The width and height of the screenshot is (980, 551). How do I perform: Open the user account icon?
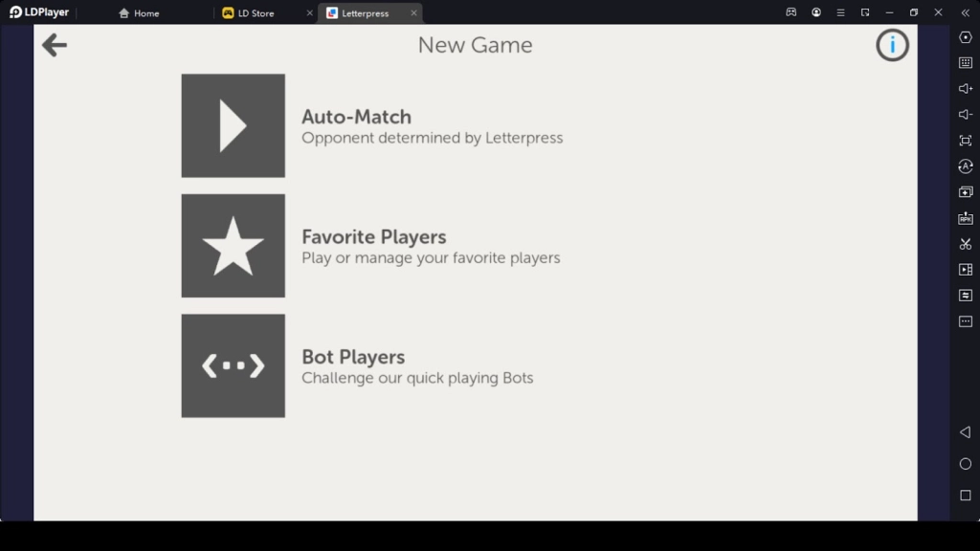816,12
